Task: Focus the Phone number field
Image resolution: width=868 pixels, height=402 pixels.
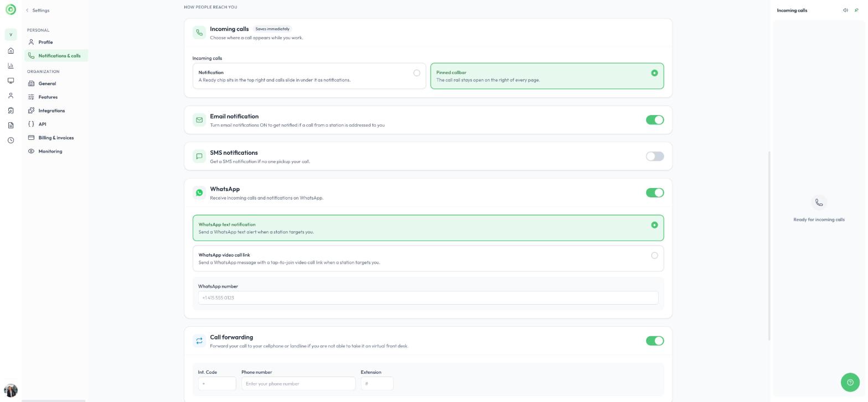Action: coord(298,384)
